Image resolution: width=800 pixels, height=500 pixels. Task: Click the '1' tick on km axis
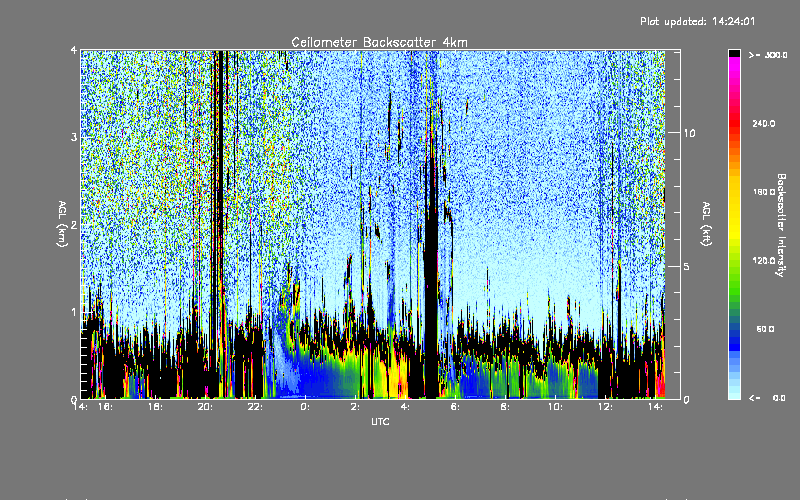point(74,312)
